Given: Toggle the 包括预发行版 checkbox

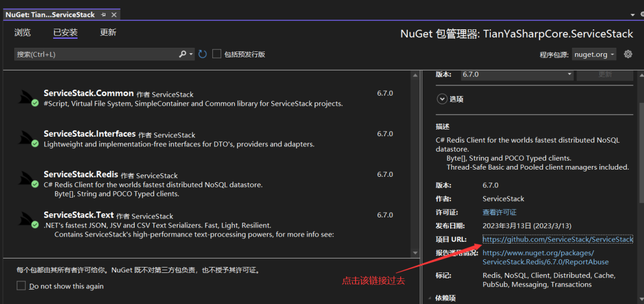Looking at the screenshot, I should tap(217, 54).
